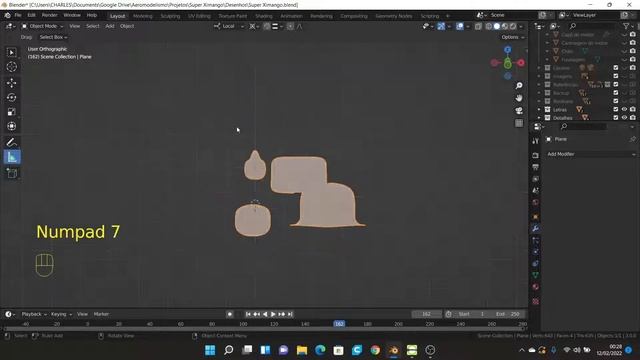This screenshot has width=640, height=360.
Task: Open the Keying dropdown in timeline
Action: coord(61,314)
